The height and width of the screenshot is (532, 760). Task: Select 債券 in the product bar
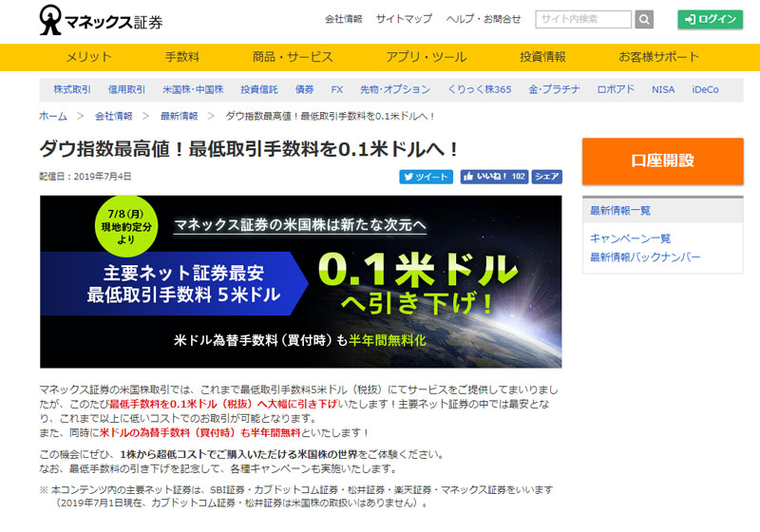point(304,89)
